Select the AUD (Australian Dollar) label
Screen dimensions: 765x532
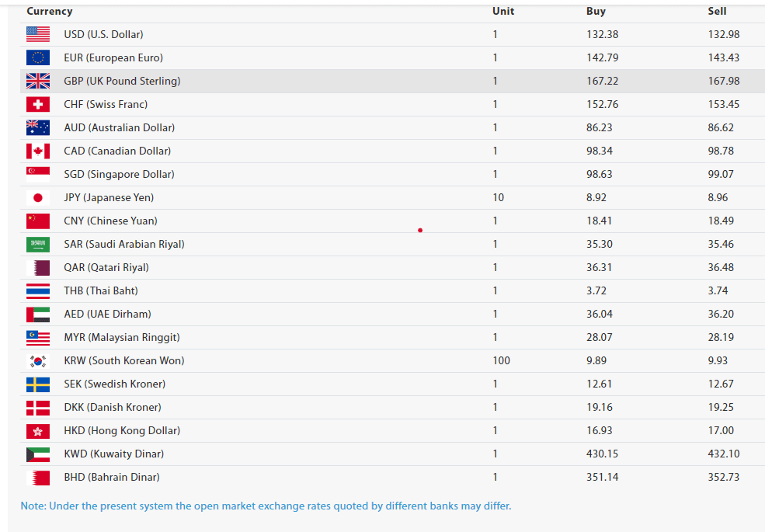coord(119,127)
